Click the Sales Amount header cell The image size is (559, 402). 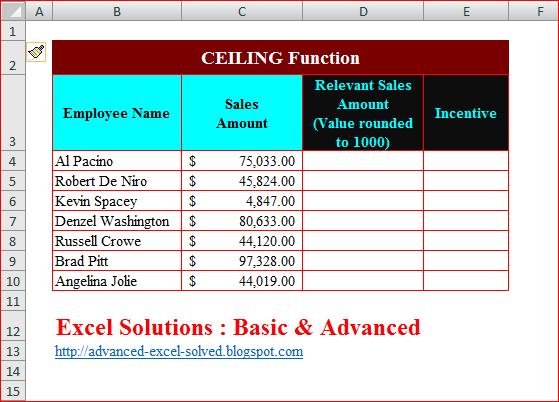pos(242,113)
